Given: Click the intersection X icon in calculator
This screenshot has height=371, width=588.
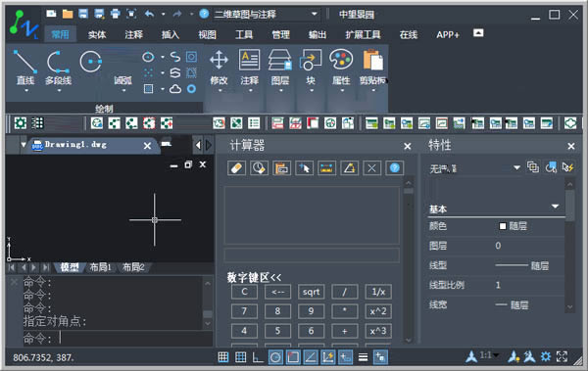Looking at the screenshot, I should [x=371, y=168].
